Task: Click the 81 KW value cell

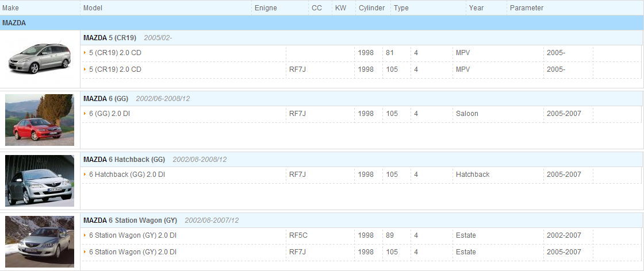Action: click(390, 53)
